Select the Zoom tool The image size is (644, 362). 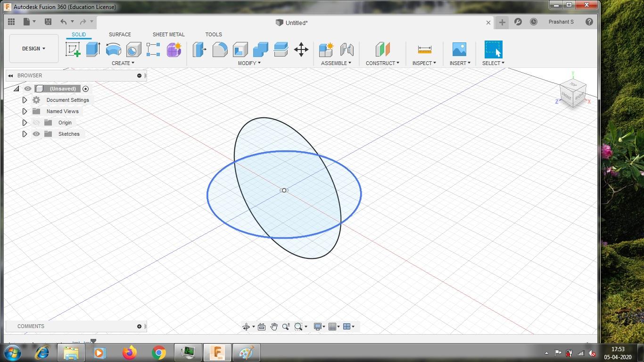[286, 327]
